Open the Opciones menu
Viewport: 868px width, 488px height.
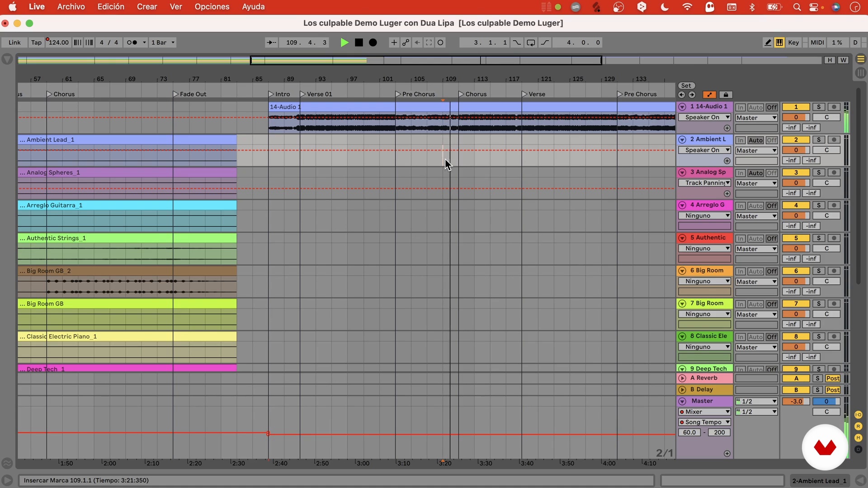[x=212, y=7]
